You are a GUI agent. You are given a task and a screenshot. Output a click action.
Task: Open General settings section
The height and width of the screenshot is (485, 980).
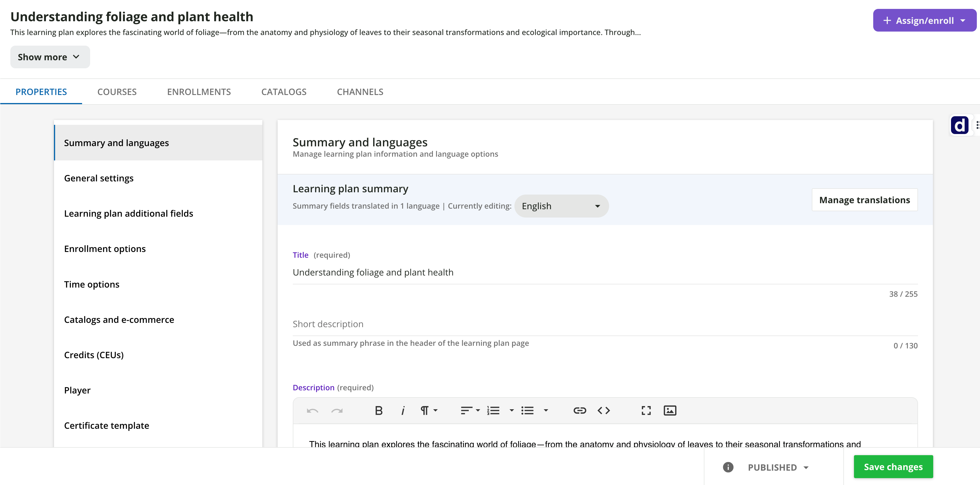pyautogui.click(x=158, y=178)
